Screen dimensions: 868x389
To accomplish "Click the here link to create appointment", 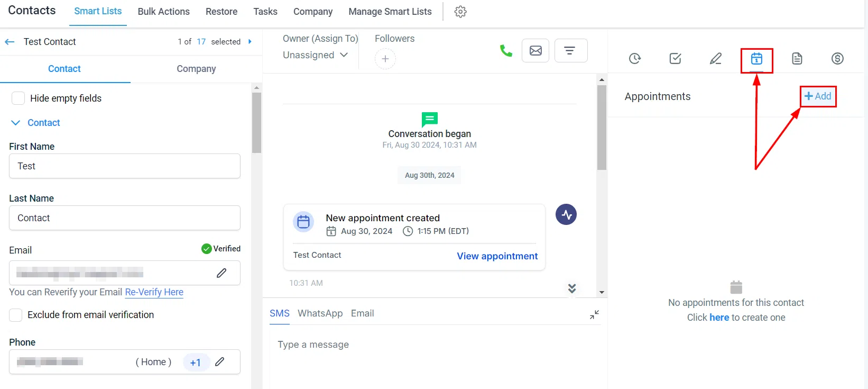I will point(719,318).
